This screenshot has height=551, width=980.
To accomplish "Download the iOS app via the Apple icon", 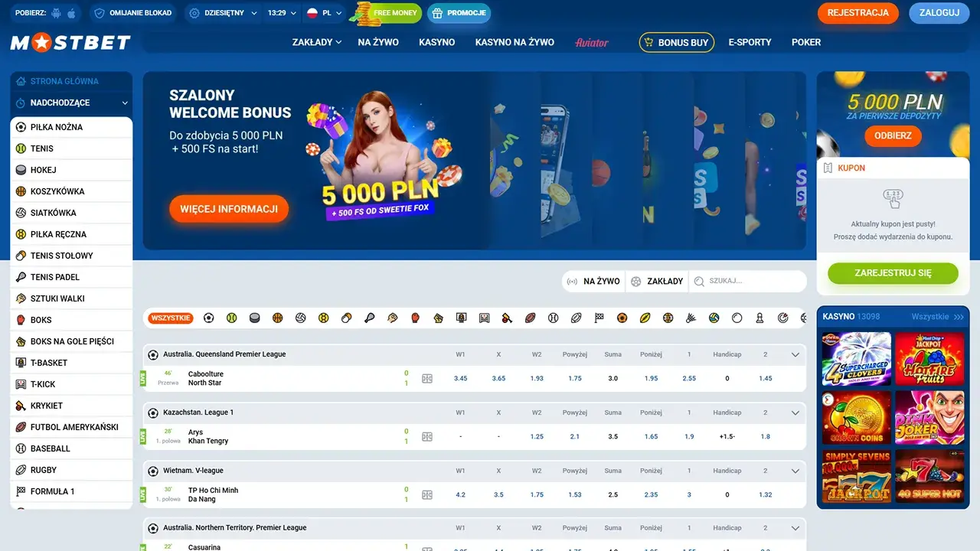I will coord(71,13).
